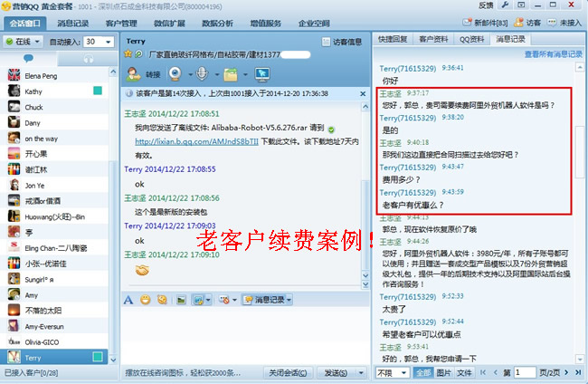
Task: Select contact Chuck
Action: coord(55,107)
